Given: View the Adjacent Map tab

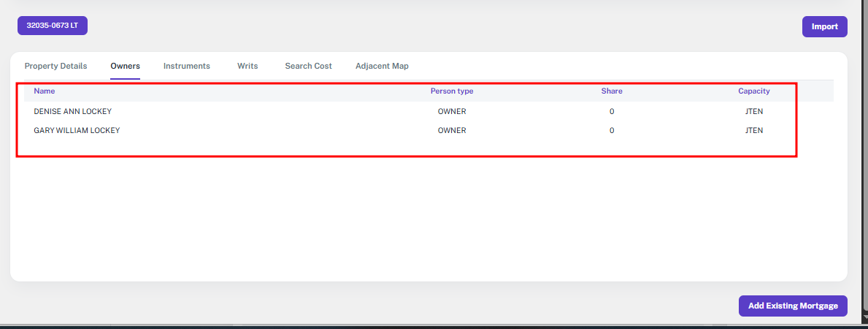Looking at the screenshot, I should coord(382,66).
